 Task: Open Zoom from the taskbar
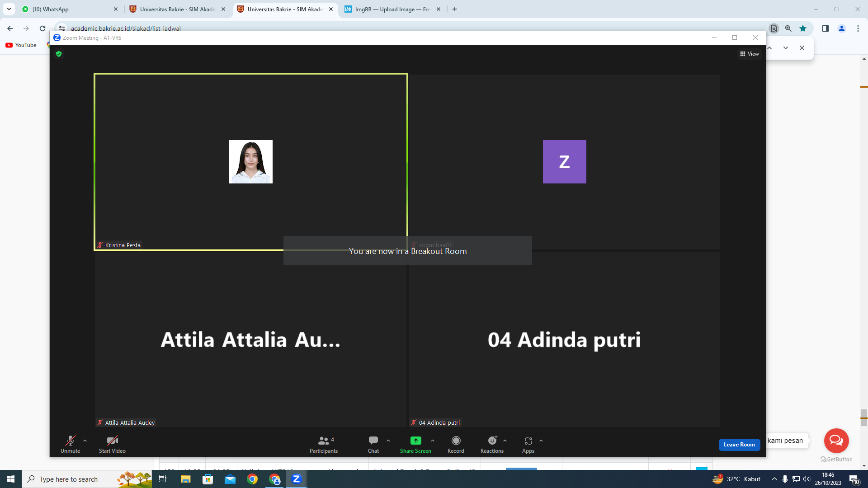pos(297,479)
